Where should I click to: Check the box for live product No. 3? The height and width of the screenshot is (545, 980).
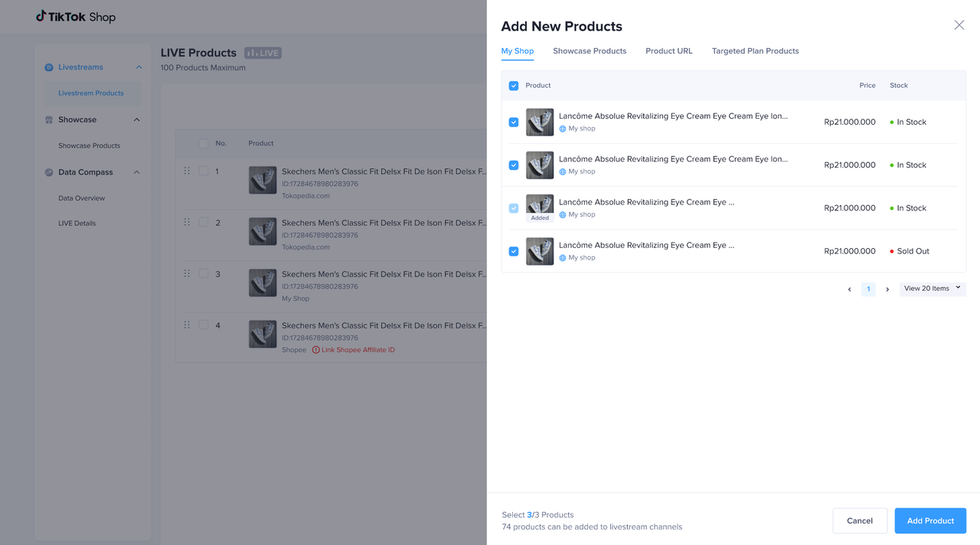[204, 273]
